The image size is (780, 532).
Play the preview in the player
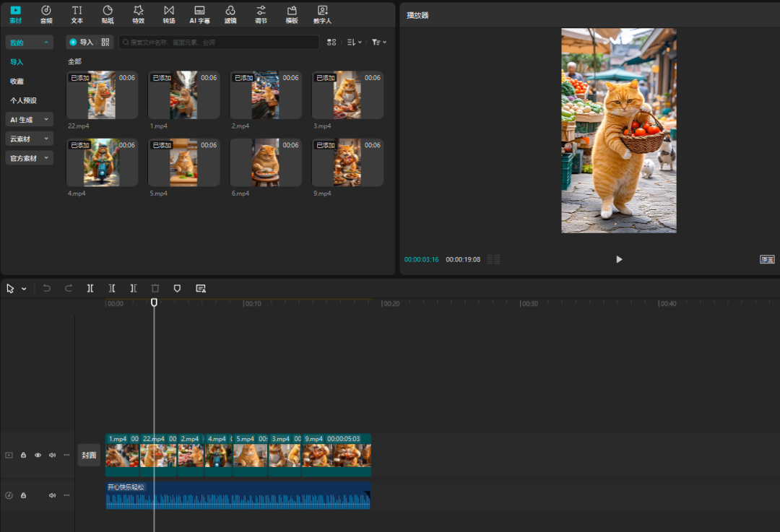619,260
